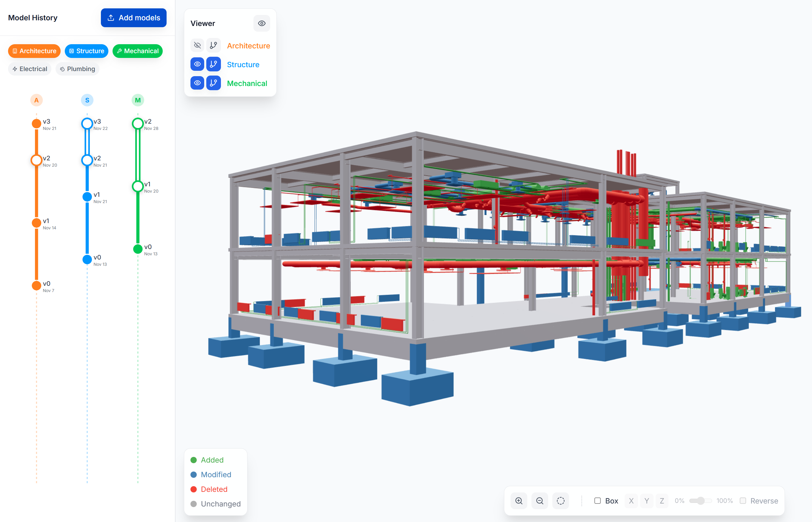Click the Viewer panel eye icon
Image resolution: width=812 pixels, height=522 pixels.
262,23
